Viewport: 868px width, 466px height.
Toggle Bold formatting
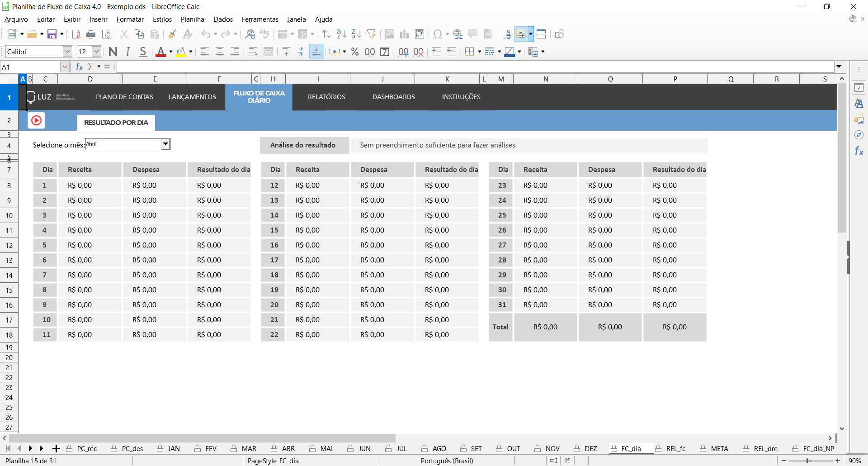pyautogui.click(x=113, y=52)
